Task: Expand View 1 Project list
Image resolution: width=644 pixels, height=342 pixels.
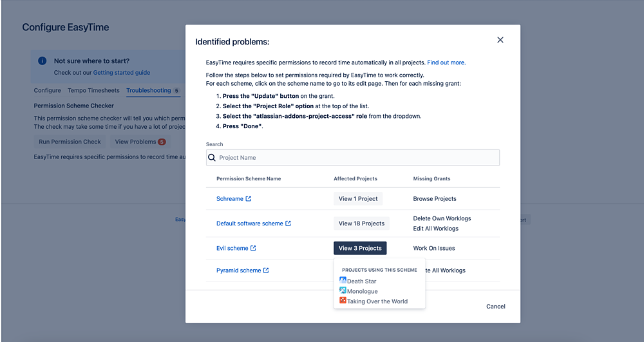Action: coord(358,199)
